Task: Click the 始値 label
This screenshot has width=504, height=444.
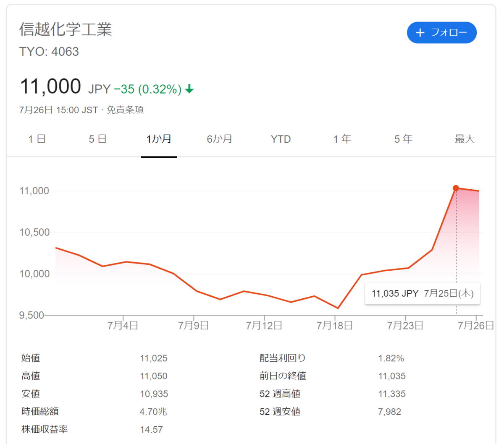Action: click(x=31, y=358)
